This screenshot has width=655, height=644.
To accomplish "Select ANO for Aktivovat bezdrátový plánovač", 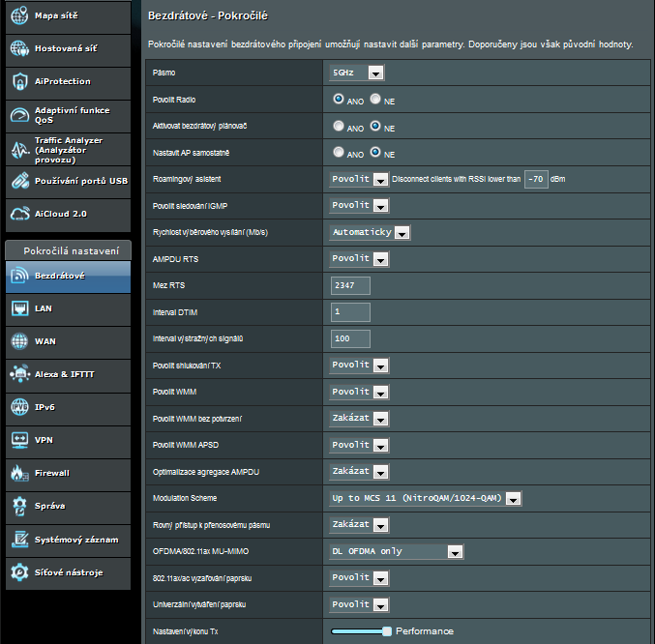I will [339, 127].
